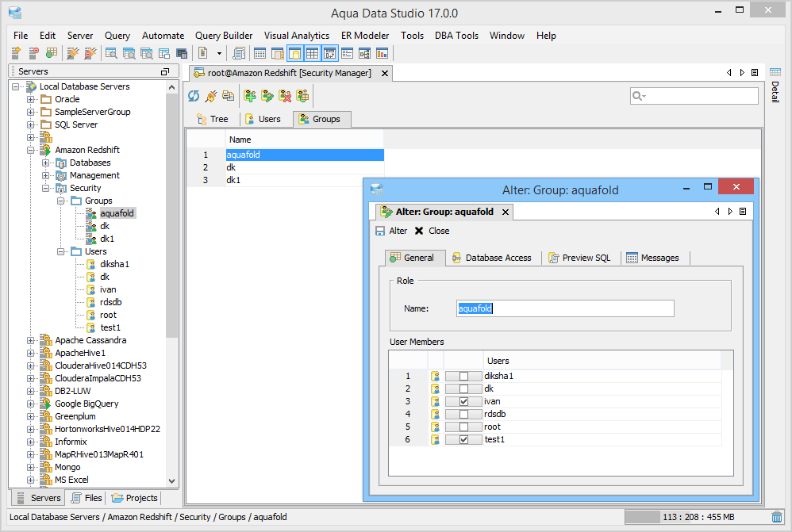The image size is (792, 532).
Task: Open the Query Builder menu
Action: coord(224,36)
